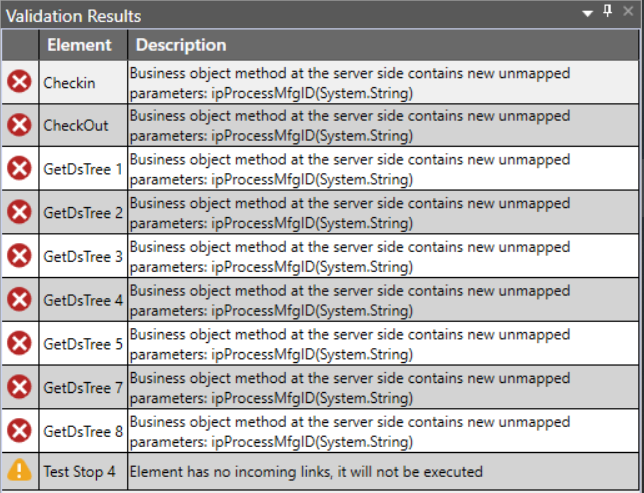644x493 pixels.
Task: Close the Validation Results panel
Action: pyautogui.click(x=628, y=14)
